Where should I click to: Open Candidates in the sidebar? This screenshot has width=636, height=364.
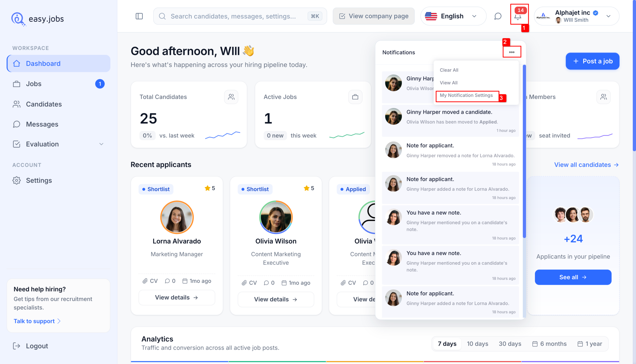(x=59, y=104)
